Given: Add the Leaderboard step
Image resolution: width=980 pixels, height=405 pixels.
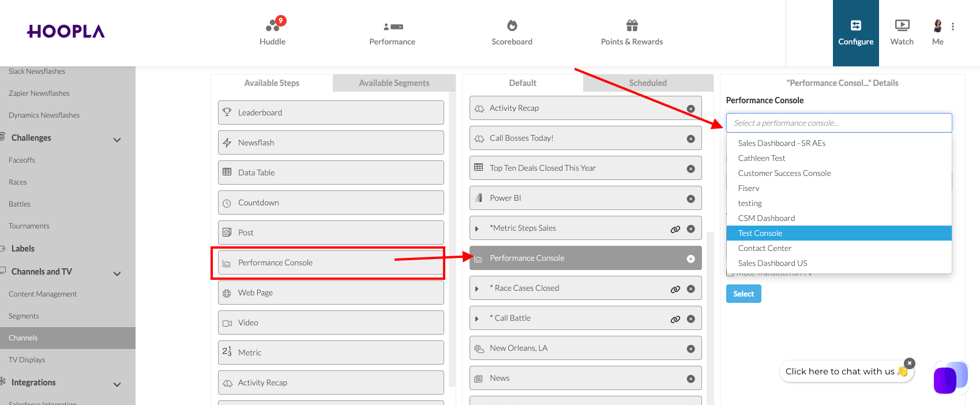Looking at the screenshot, I should point(331,112).
